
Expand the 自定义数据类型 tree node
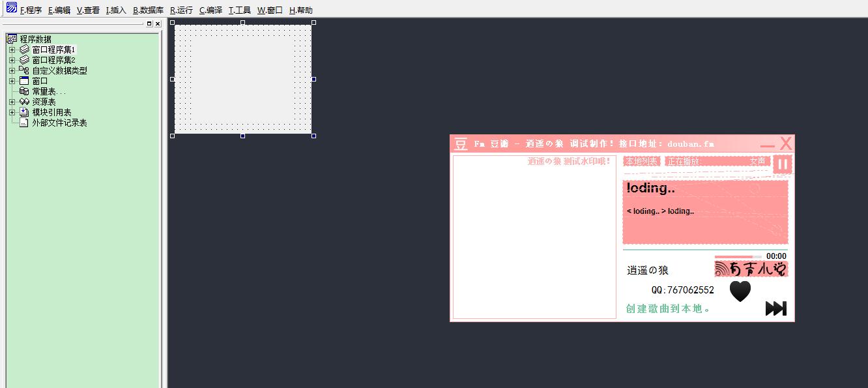(x=12, y=70)
